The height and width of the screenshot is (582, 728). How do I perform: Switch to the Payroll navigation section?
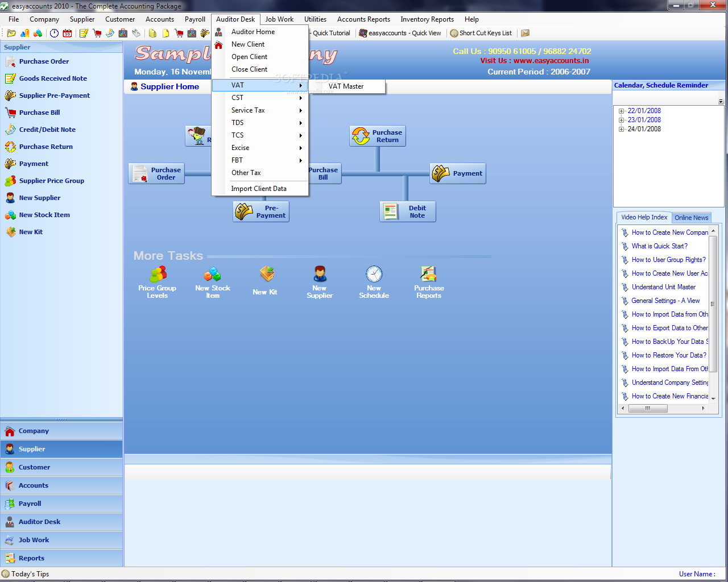(61, 504)
